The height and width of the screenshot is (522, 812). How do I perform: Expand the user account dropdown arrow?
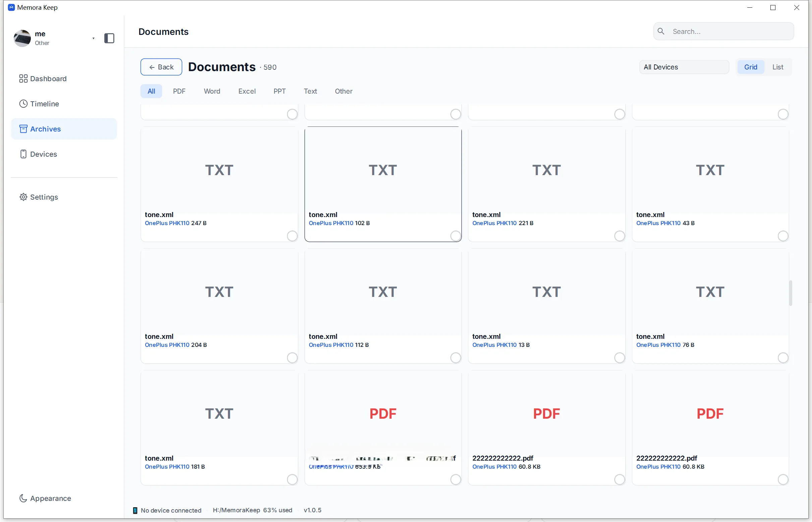point(93,38)
